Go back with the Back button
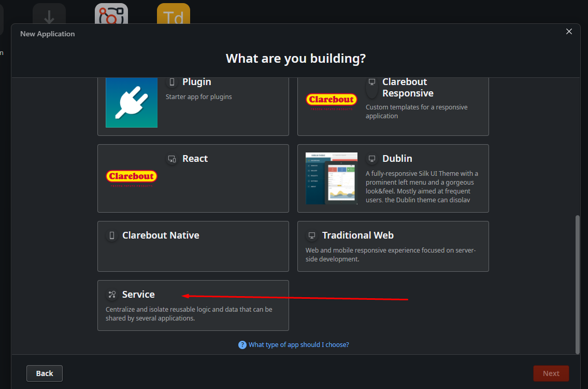 click(x=45, y=373)
